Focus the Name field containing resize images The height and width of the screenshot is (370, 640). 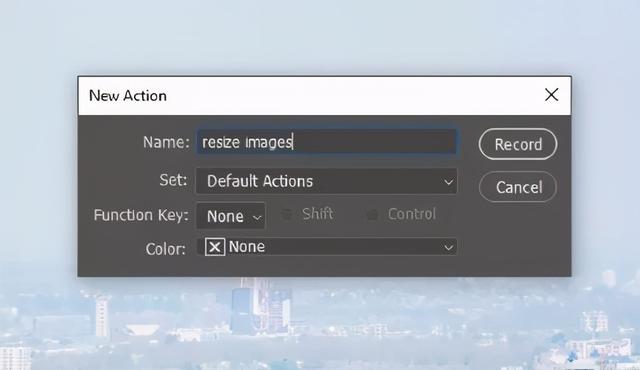(x=326, y=142)
